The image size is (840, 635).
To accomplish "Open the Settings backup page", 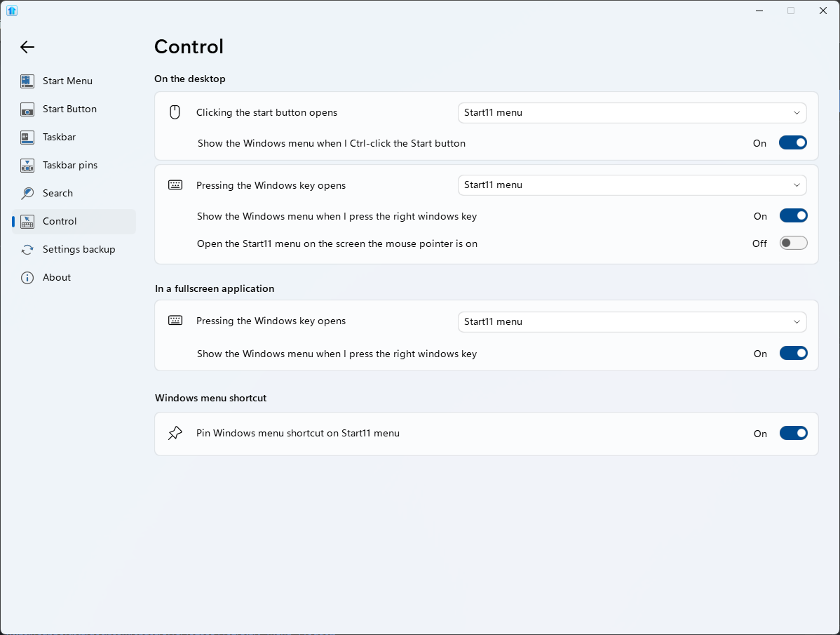I will [x=74, y=250].
